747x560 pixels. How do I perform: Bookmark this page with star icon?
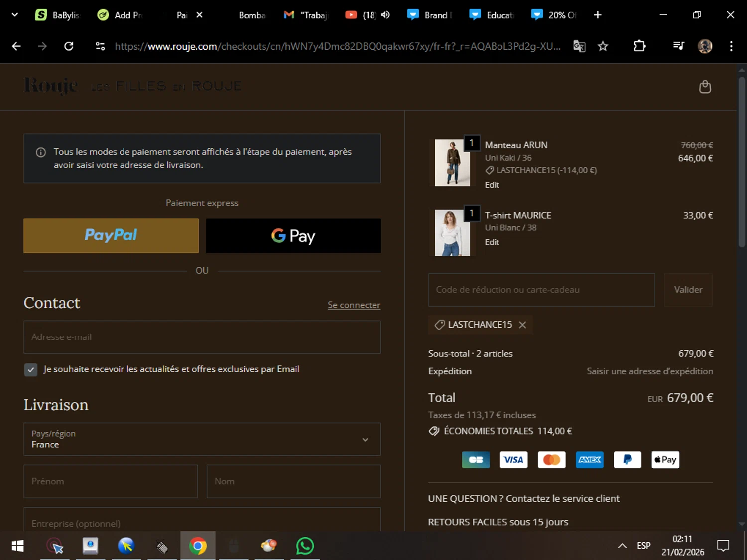603,46
